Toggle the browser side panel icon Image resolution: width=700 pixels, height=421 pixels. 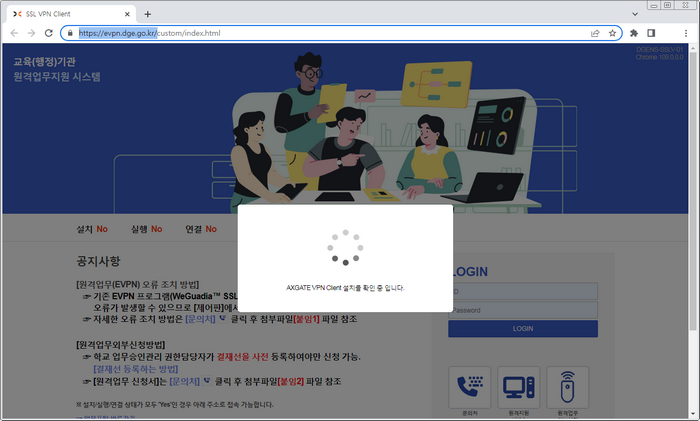point(651,33)
